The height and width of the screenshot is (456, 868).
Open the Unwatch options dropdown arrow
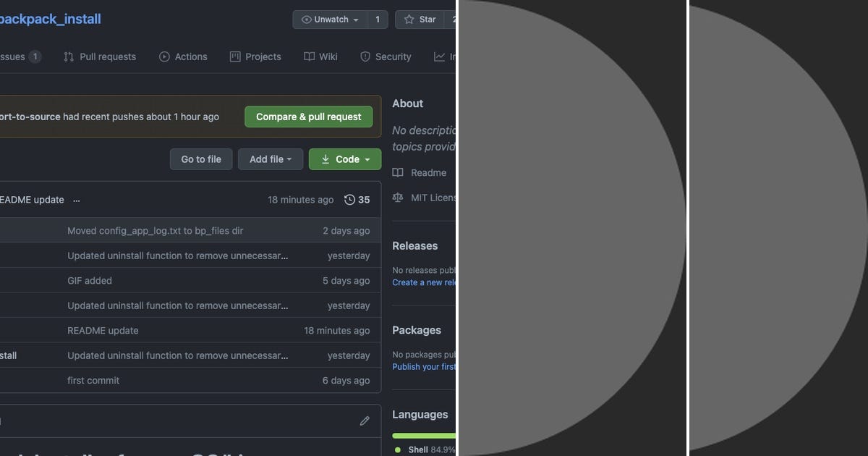click(355, 20)
